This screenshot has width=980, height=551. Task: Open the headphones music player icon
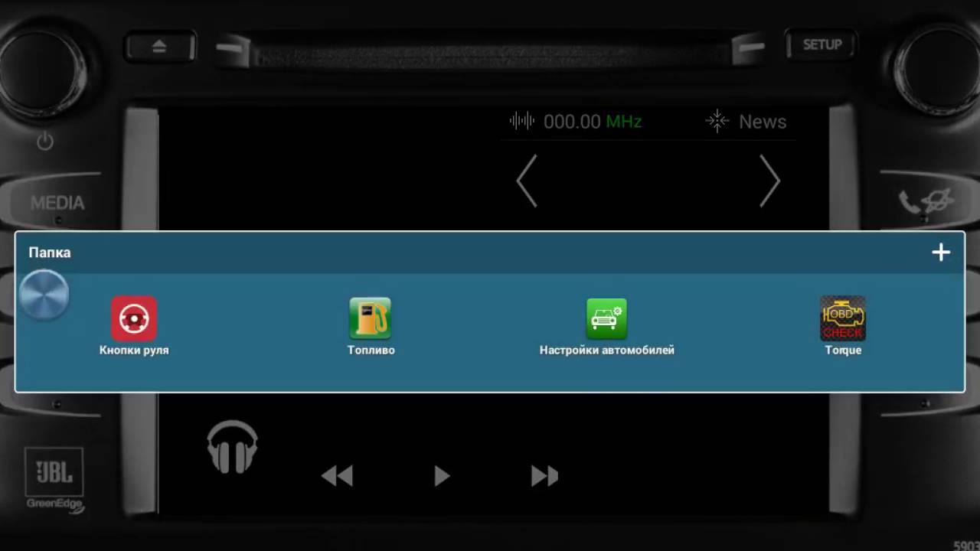coord(233,447)
